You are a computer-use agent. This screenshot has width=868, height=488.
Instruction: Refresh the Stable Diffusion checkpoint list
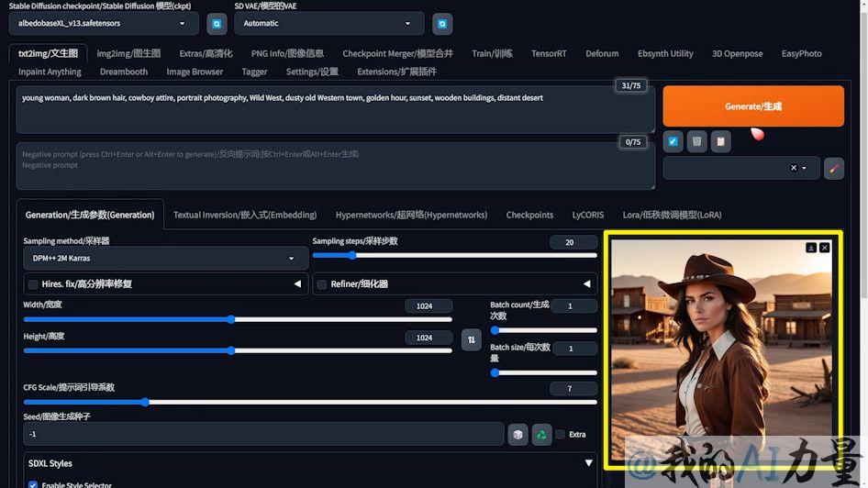(217, 24)
